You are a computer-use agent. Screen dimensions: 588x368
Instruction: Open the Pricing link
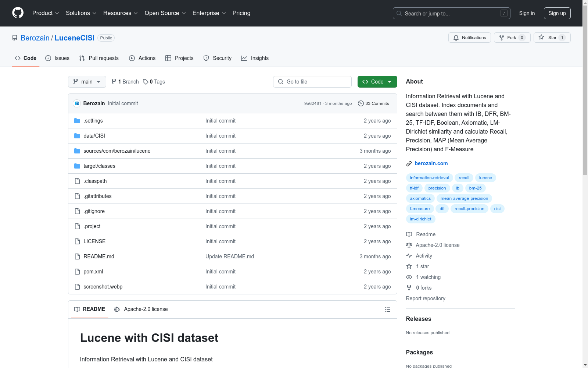pos(241,13)
